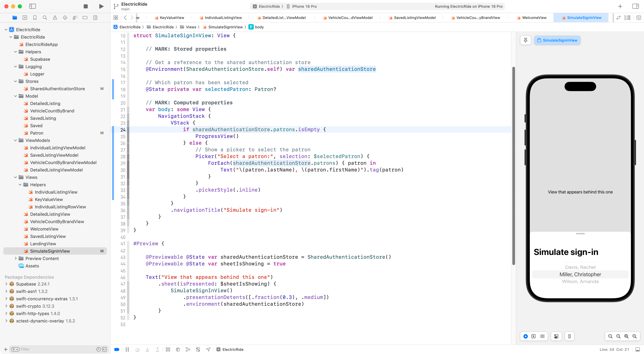Click the Live preview mode button

[525, 336]
